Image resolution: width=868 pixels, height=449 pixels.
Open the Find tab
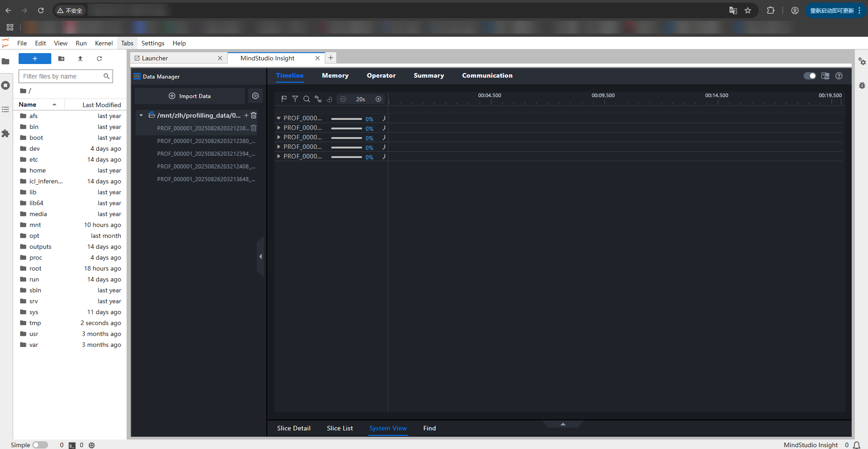[x=429, y=428]
